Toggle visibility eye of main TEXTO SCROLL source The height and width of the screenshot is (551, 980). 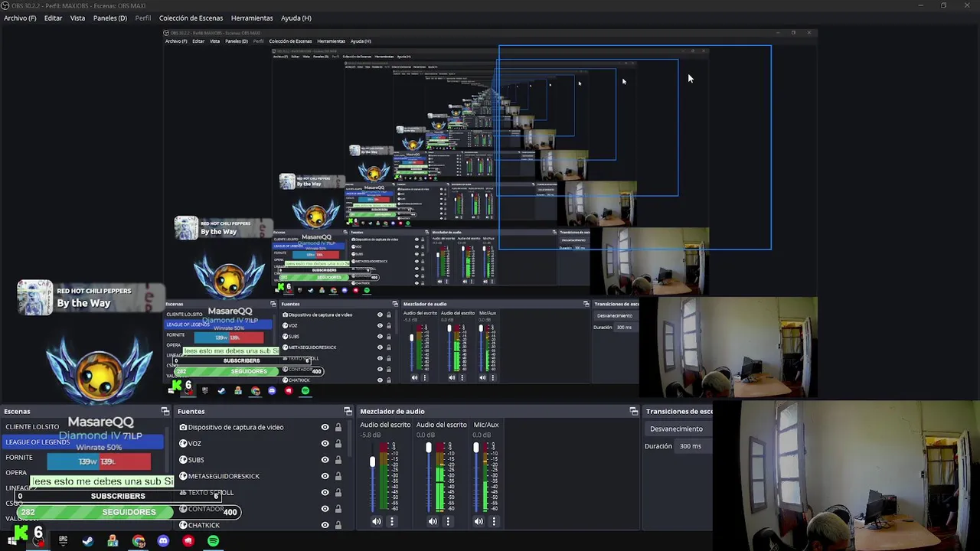pos(325,492)
